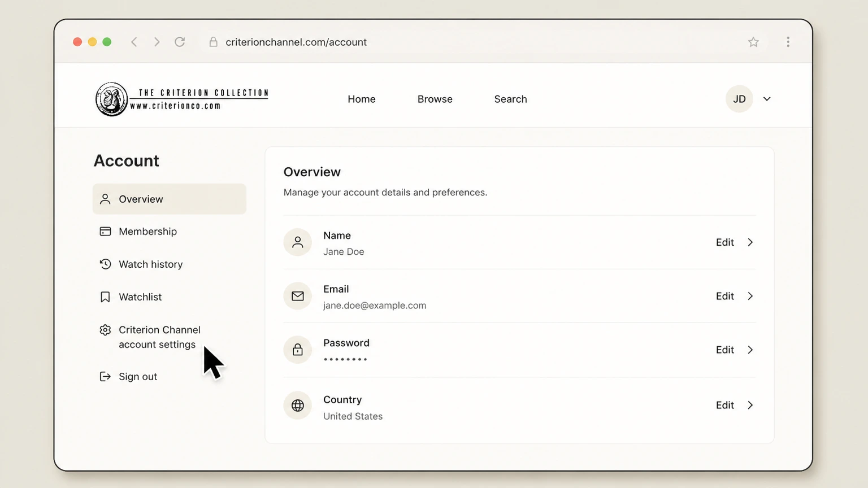Click the Sign out arrow icon
The image size is (868, 488).
tap(105, 377)
